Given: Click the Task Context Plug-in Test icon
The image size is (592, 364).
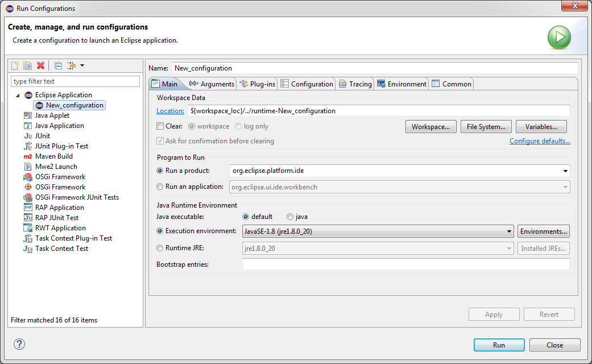Looking at the screenshot, I should click(28, 238).
